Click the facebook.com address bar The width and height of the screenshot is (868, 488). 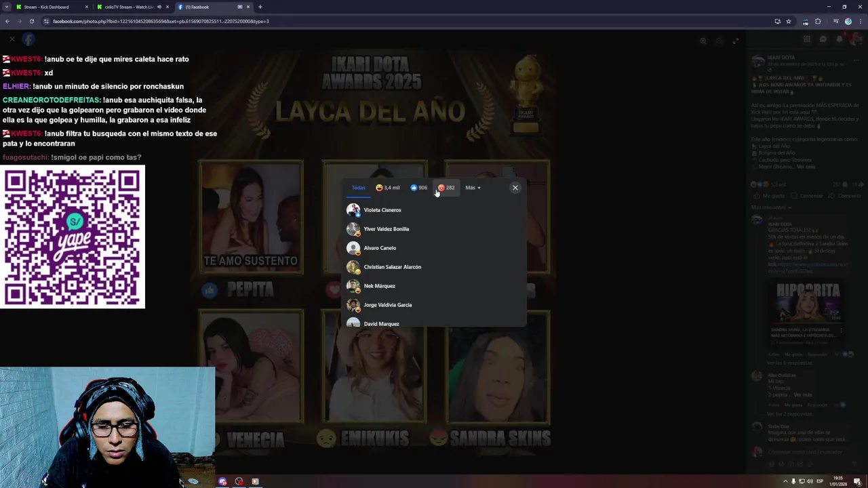(x=407, y=21)
